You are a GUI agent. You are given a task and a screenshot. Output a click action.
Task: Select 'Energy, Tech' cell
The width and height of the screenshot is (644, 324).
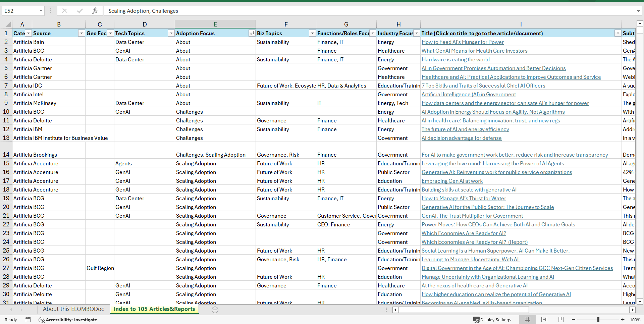click(398, 103)
